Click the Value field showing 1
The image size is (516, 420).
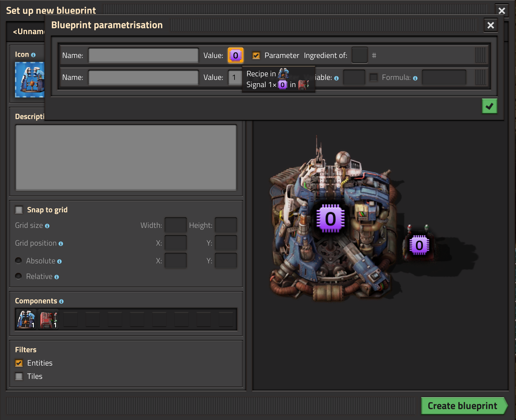[x=235, y=77]
